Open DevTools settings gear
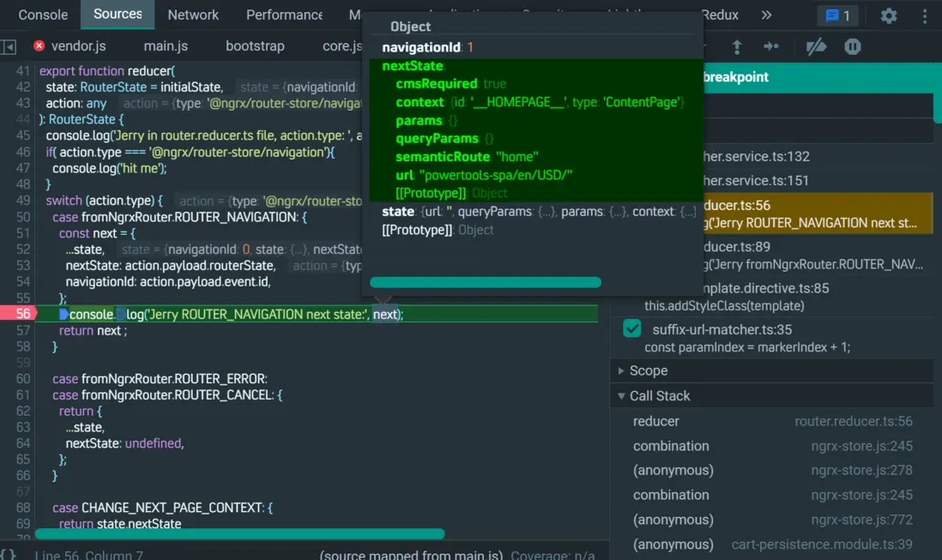Image resolution: width=942 pixels, height=560 pixels. pos(889,15)
